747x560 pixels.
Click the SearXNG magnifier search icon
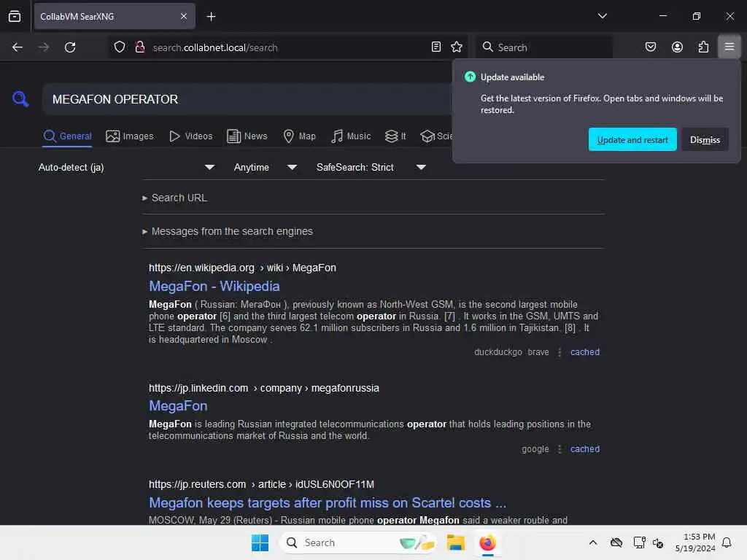[x=20, y=99]
